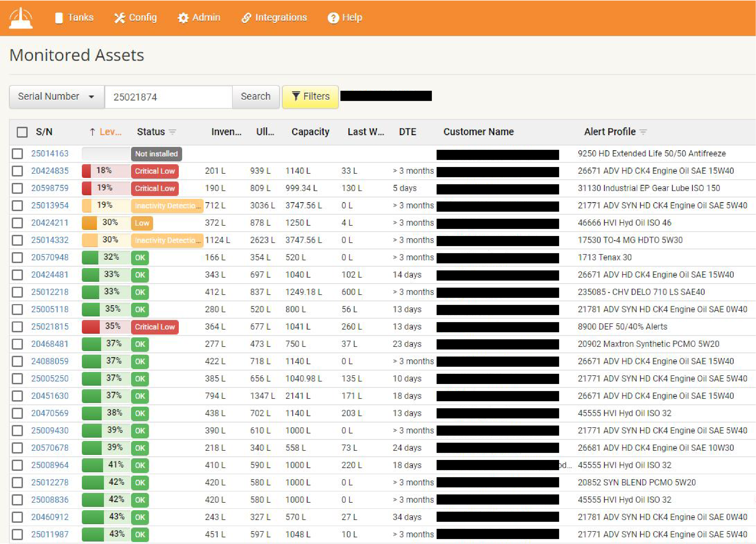Click the Integrations link icon

pos(246,18)
